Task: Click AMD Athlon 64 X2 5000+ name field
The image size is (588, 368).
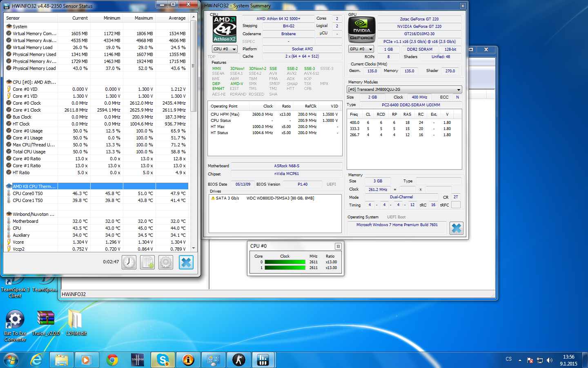Action: point(278,19)
